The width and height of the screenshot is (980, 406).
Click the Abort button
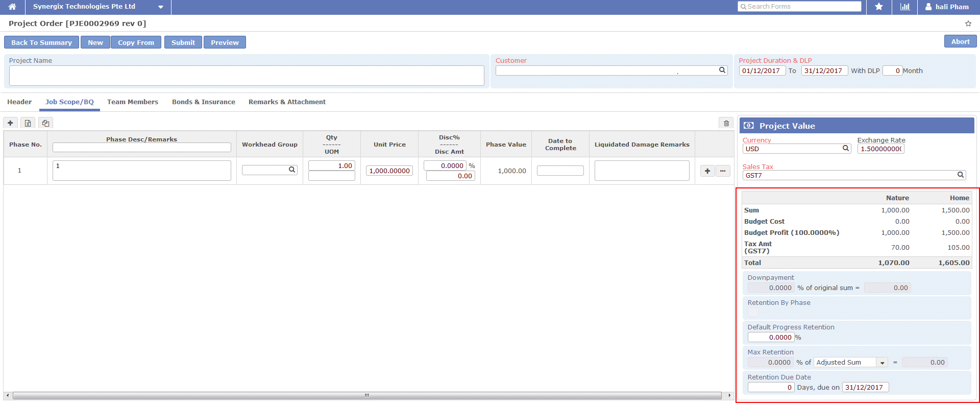pos(960,42)
